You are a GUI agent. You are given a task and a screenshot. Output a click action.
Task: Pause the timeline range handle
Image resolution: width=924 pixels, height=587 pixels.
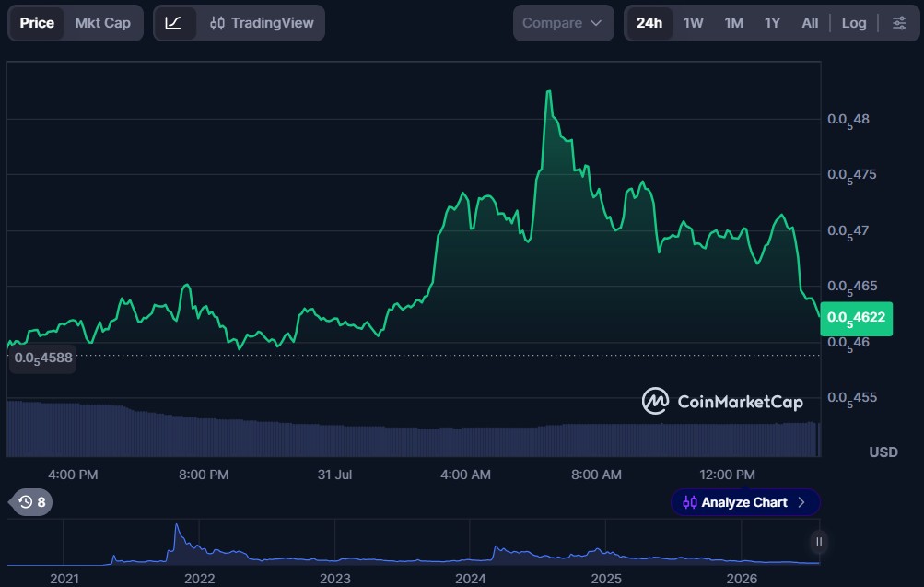tap(818, 542)
